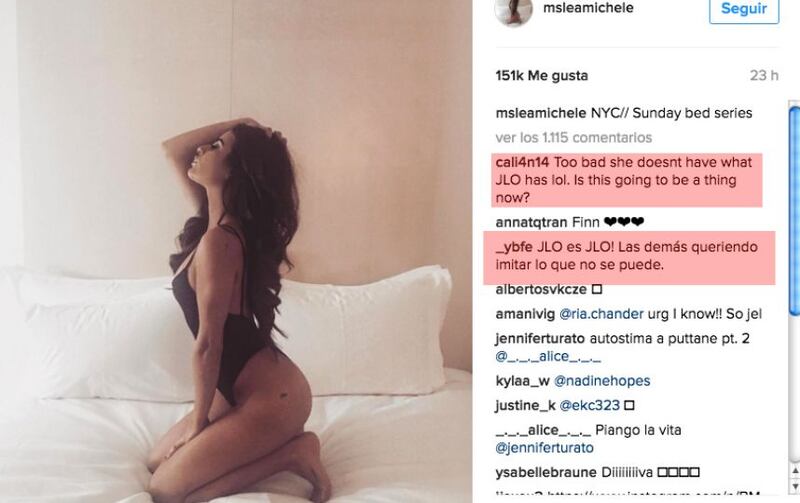Follow the @jenniferturato mention link
Viewport: 800px width, 503px height.
(544, 448)
